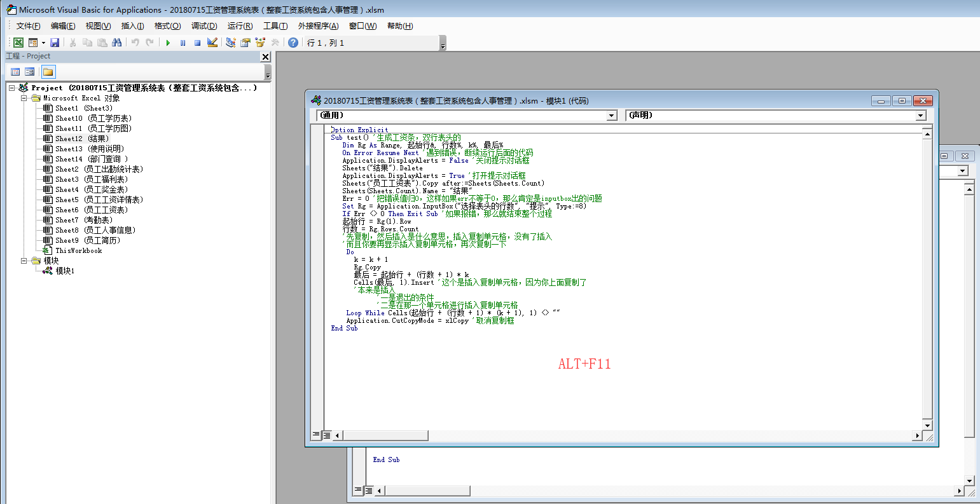980x504 pixels.
Task: Open Find with the binoculars icon
Action: pyautogui.click(x=116, y=43)
